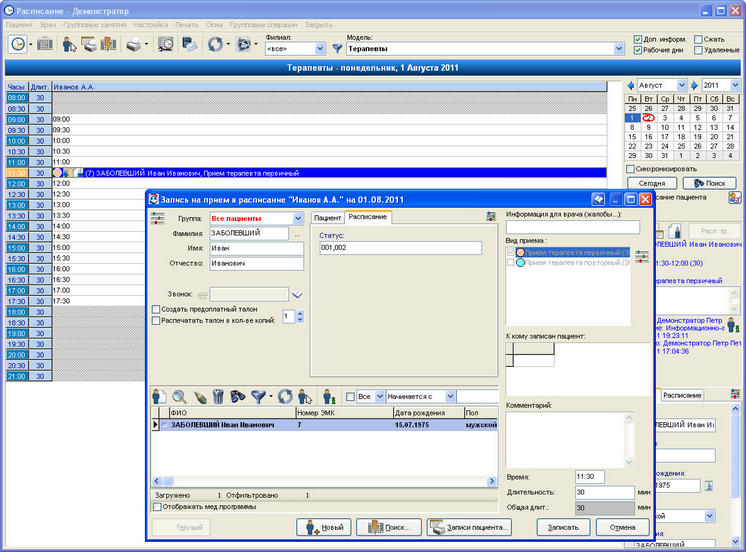This screenshot has width=746, height=552.
Task: Click the new patient card icon in the dialog toolbar
Action: 159,396
